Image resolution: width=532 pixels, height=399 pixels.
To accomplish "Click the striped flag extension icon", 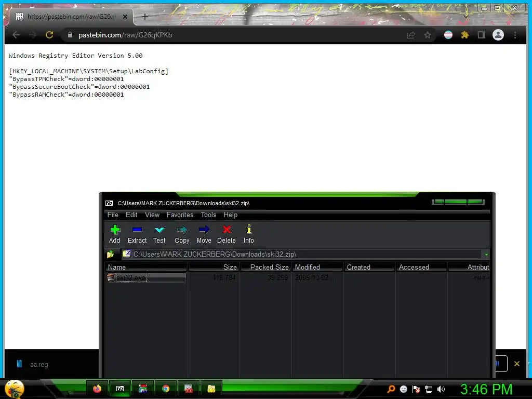I will 448,35.
